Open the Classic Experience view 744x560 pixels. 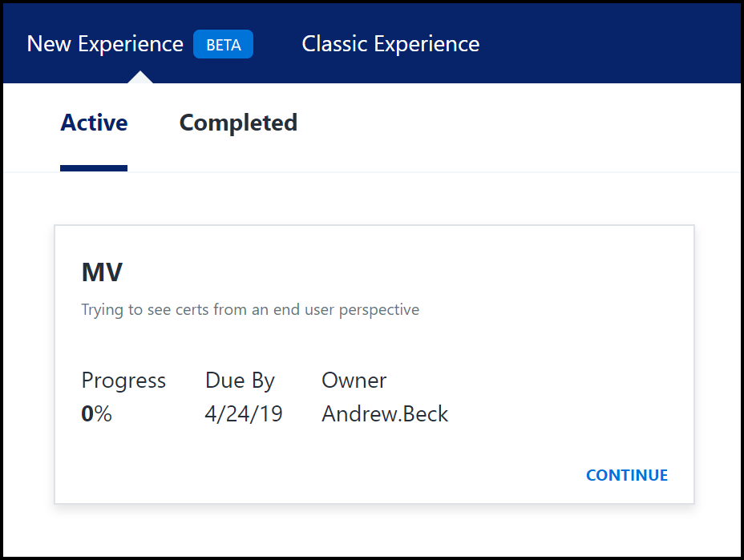click(x=390, y=44)
